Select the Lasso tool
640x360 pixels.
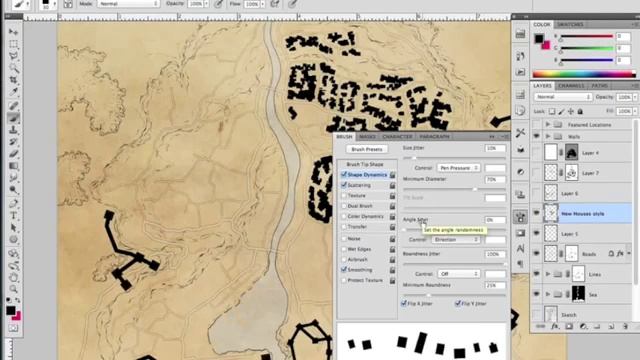pos(13,56)
